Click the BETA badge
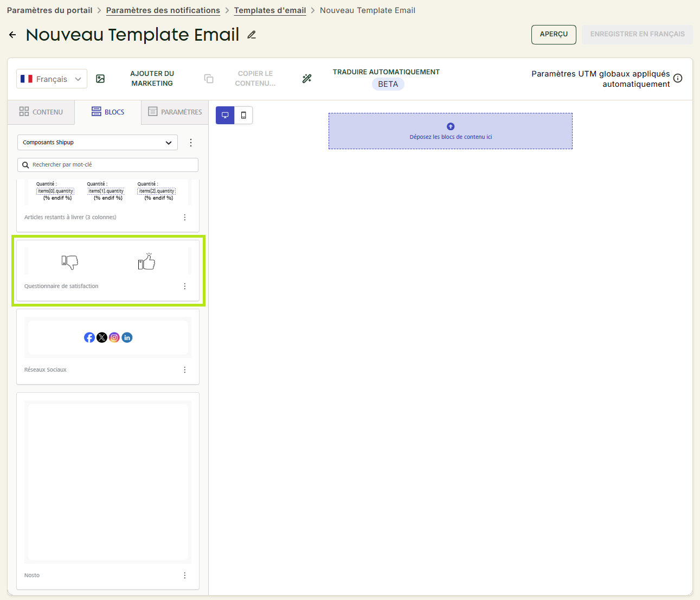This screenshot has height=600, width=700. [x=388, y=84]
